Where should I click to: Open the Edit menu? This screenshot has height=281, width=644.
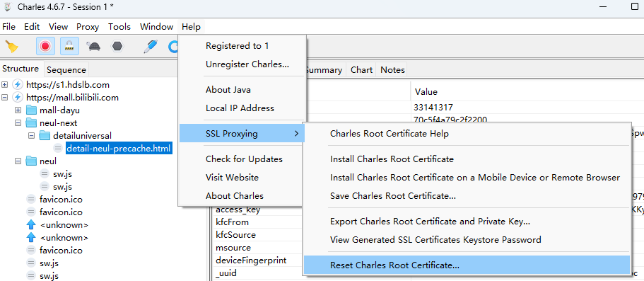tap(32, 27)
